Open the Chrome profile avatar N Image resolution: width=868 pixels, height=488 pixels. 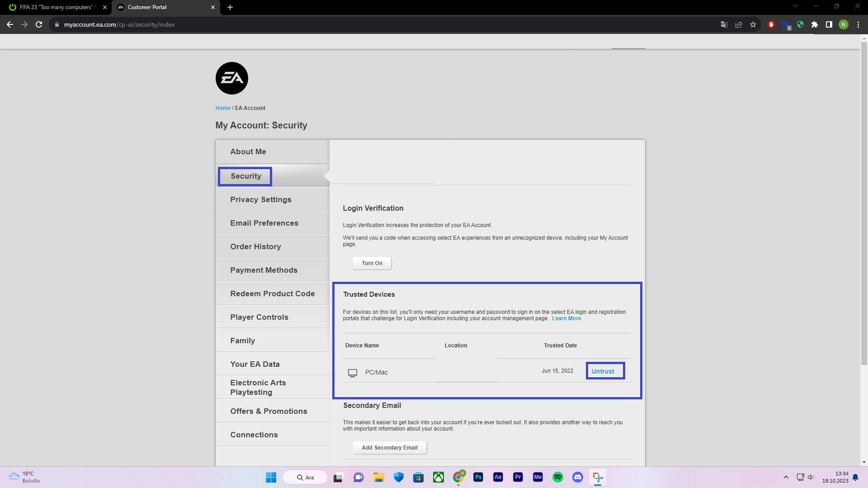[844, 24]
